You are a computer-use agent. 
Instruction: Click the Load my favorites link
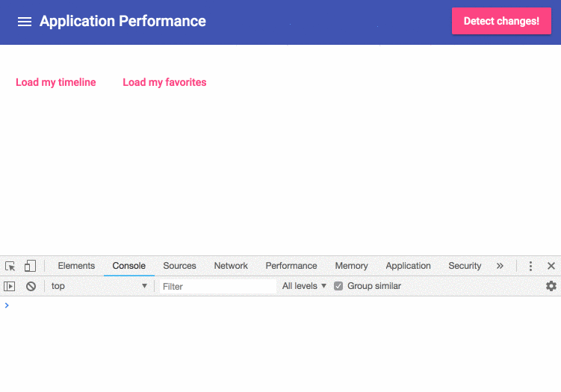coord(164,82)
